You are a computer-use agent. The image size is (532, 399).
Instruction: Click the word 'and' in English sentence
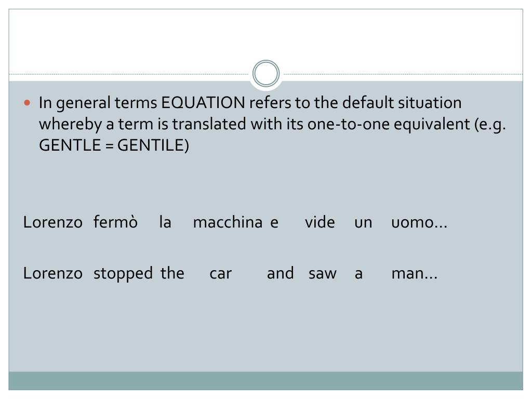(280, 273)
